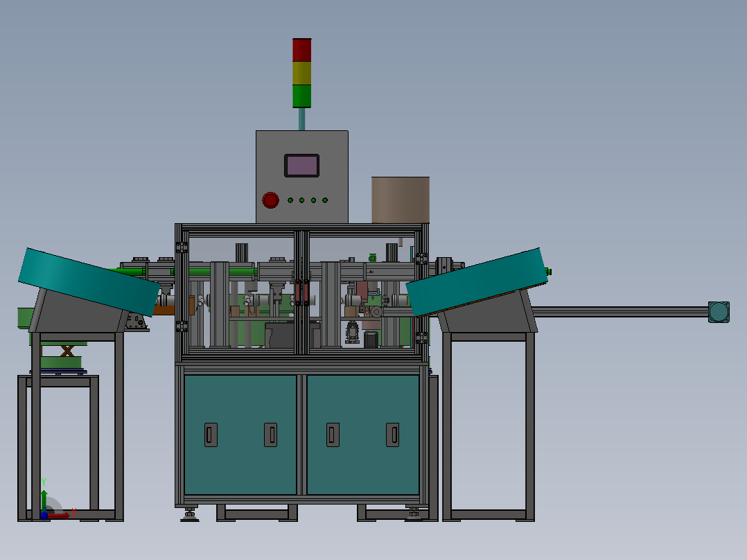Pick the brown cylindrical hopper on top
This screenshot has width=747, height=560.
[x=401, y=200]
